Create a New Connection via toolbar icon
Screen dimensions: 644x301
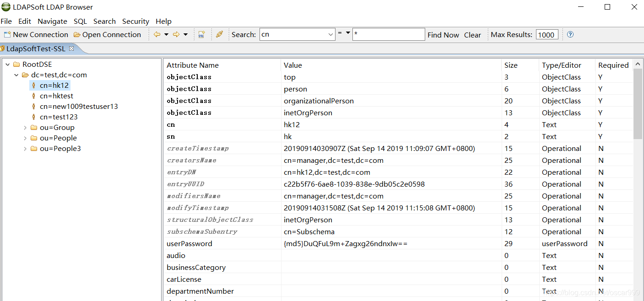pyautogui.click(x=6, y=34)
